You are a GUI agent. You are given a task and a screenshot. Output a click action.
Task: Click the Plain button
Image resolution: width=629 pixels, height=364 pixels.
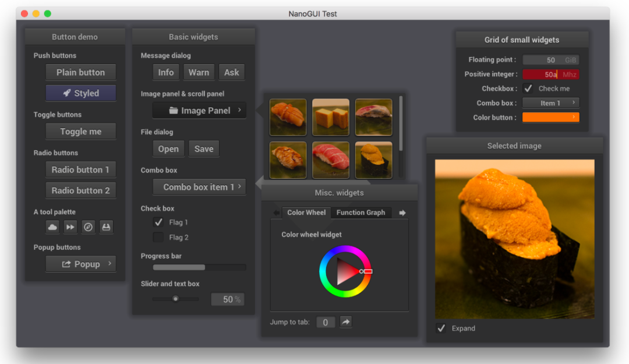(80, 73)
